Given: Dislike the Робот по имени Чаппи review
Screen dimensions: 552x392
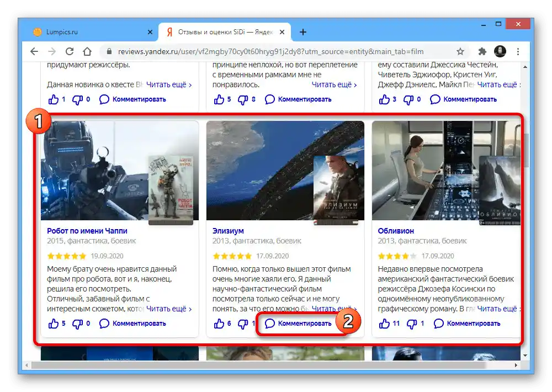Looking at the screenshot, I should pyautogui.click(x=77, y=324).
